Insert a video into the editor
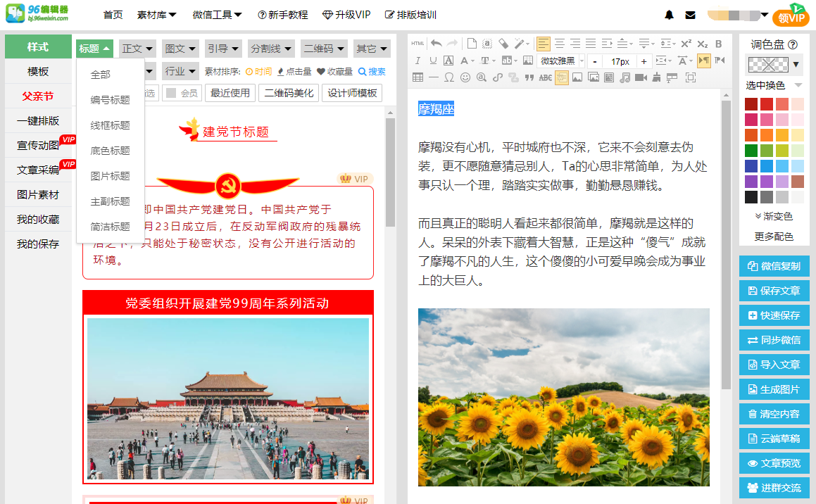Viewport: 816px width, 504px height. 640,77
